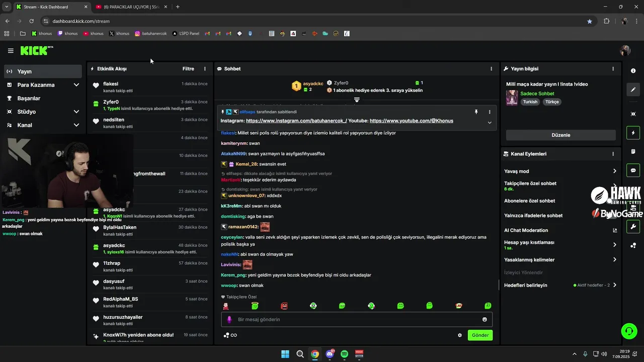
Task: Click the Gönder send button
Action: point(480,335)
